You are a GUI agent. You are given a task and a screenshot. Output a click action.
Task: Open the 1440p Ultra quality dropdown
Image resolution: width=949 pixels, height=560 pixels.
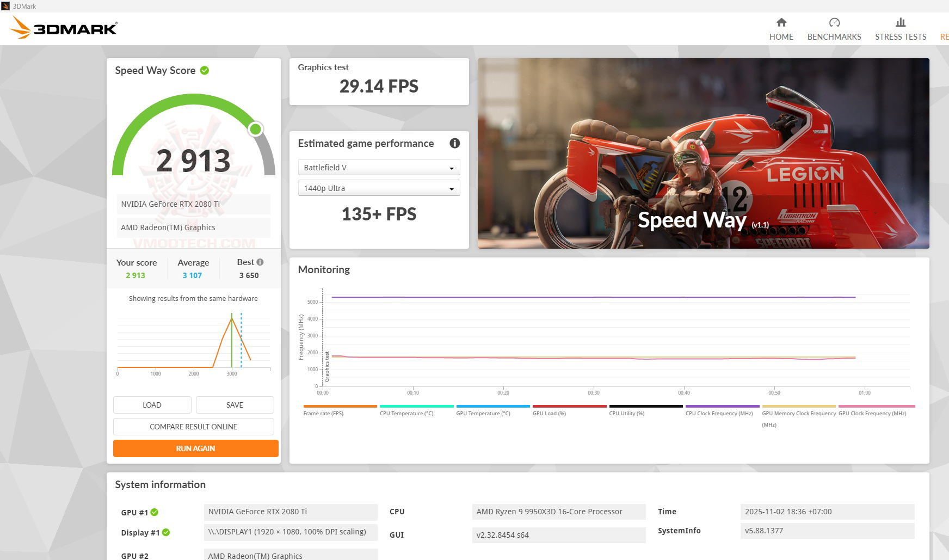(379, 187)
